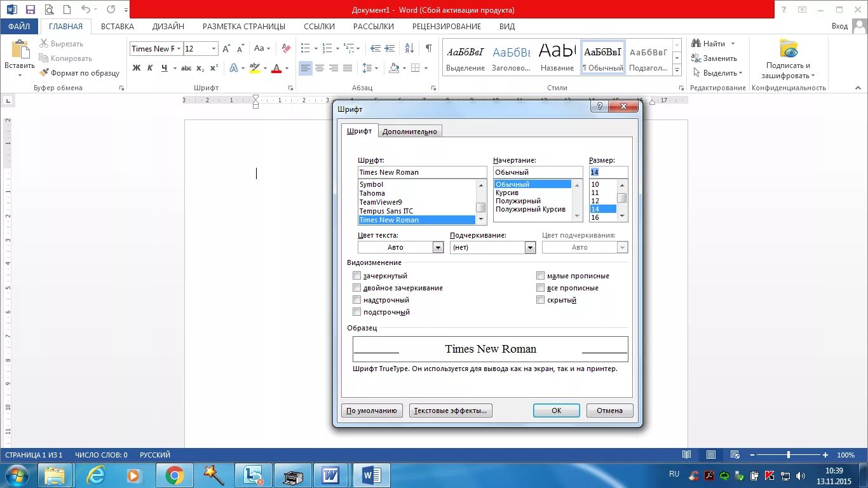Click the Underline (Ч) ribbon icon
The height and width of the screenshot is (488, 868).
(x=165, y=68)
